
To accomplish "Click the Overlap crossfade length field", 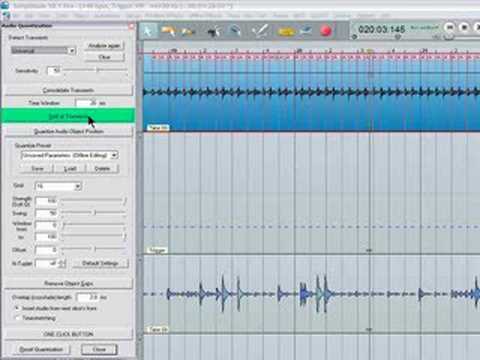I will pos(88,297).
